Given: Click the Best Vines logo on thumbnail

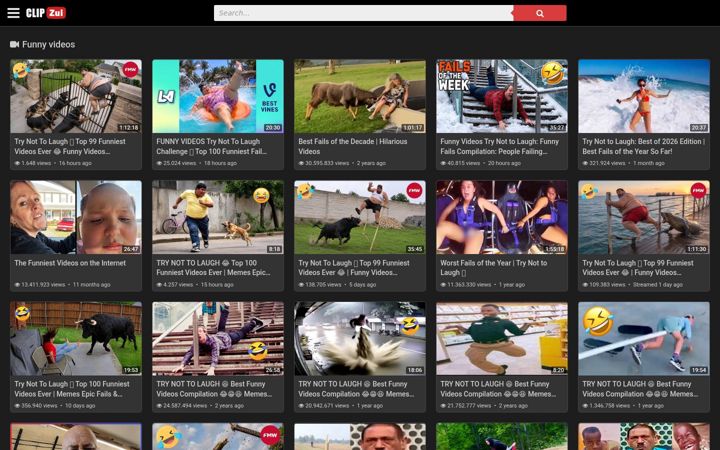Looking at the screenshot, I should tap(270, 97).
